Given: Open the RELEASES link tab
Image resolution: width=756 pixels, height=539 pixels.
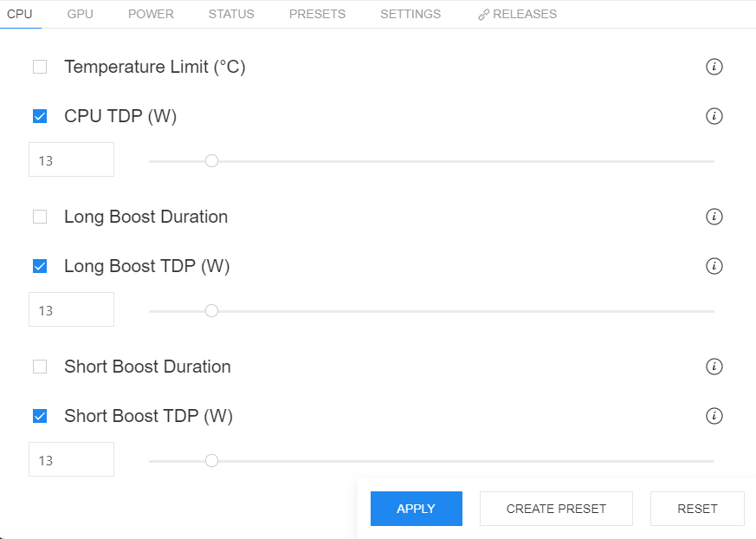Looking at the screenshot, I should (517, 14).
